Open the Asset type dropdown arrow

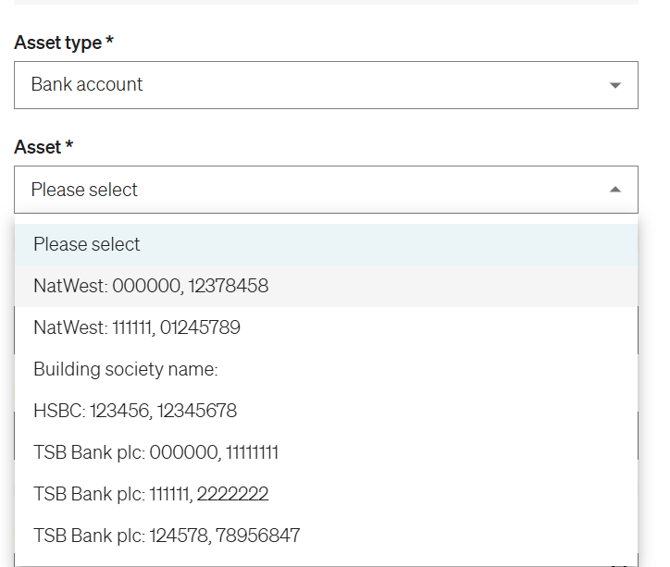coord(614,85)
